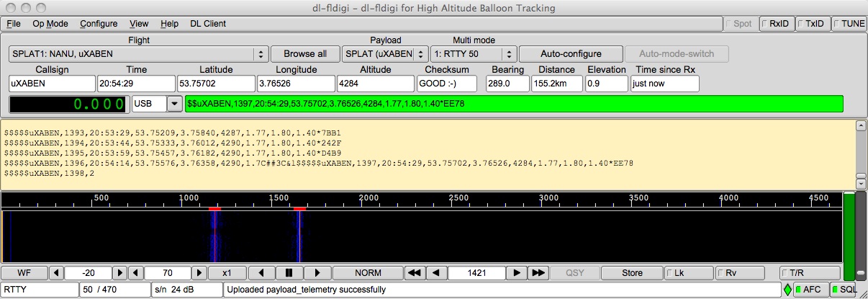Open the mode dropdown arrow beside USB
Viewport: 868px width, 299px height.
pos(174,104)
